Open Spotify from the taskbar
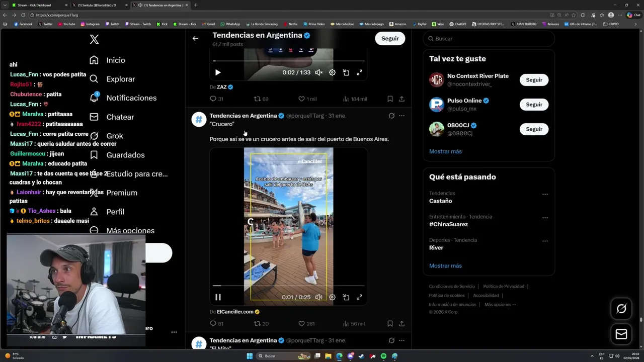This screenshot has height=362, width=644. pyautogui.click(x=383, y=356)
